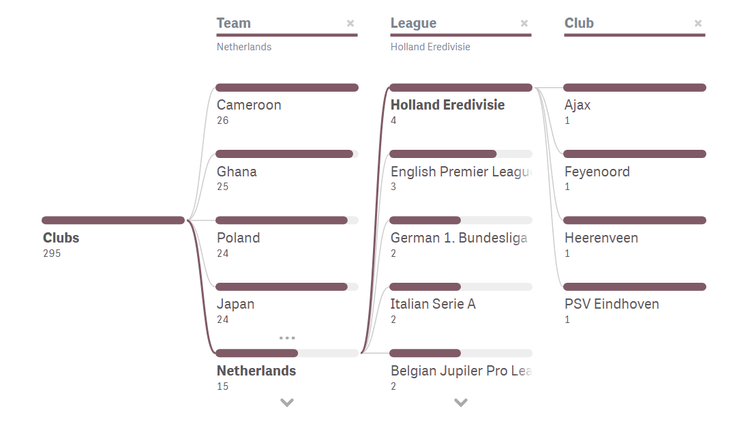Choose Ghana team node
750x421 pixels.
237,171
